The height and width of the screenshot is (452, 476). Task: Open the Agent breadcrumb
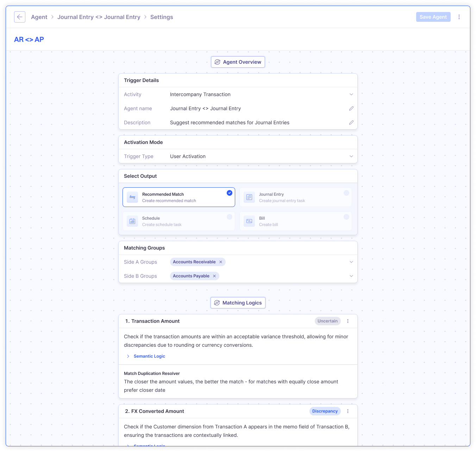pyautogui.click(x=39, y=17)
